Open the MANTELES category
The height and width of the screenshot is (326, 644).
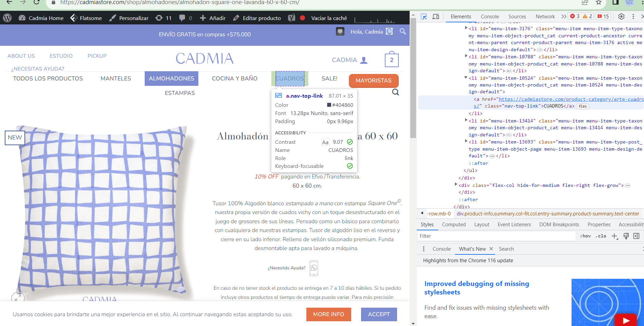(x=116, y=78)
